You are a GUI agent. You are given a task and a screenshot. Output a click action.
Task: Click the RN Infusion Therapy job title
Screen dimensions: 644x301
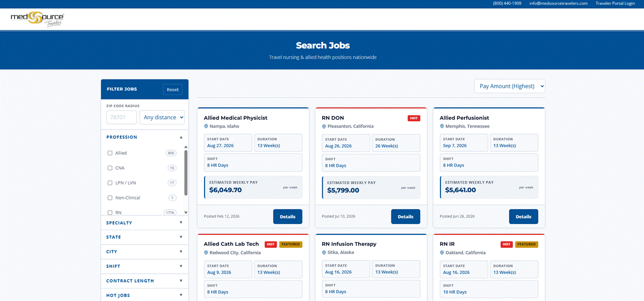point(349,244)
